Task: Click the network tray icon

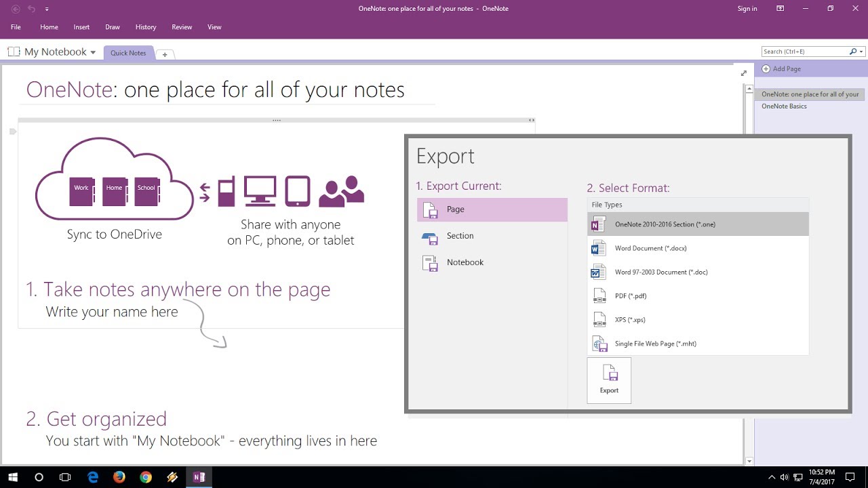Action: pyautogui.click(x=798, y=477)
